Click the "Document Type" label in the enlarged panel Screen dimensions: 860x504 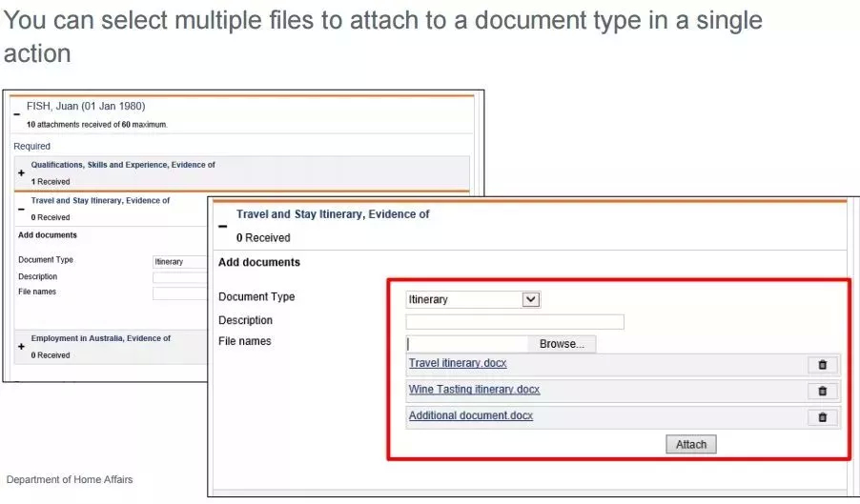(x=256, y=297)
